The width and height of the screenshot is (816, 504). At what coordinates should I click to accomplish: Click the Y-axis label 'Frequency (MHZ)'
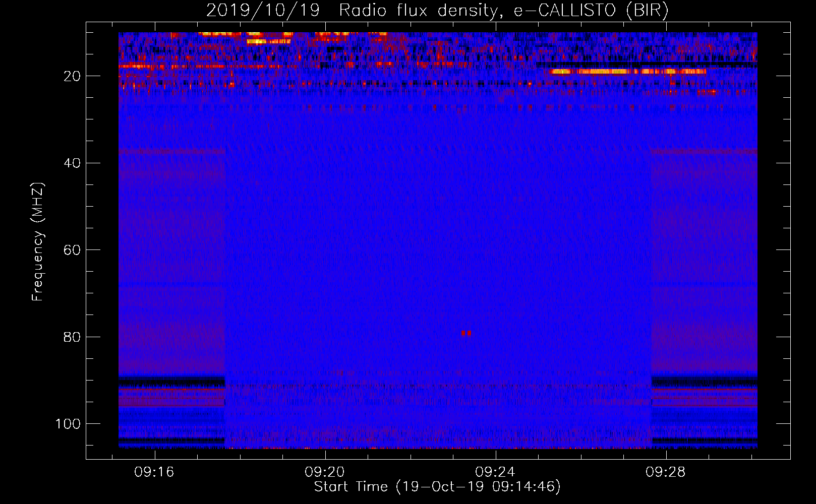click(38, 242)
